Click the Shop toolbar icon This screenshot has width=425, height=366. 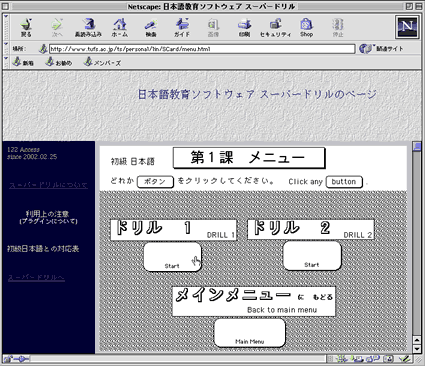(x=306, y=27)
